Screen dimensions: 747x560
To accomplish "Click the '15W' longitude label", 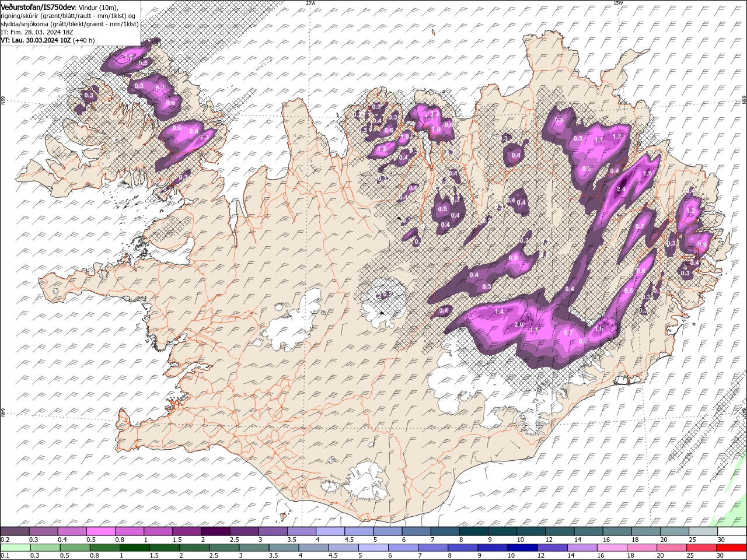I will coord(618,2).
